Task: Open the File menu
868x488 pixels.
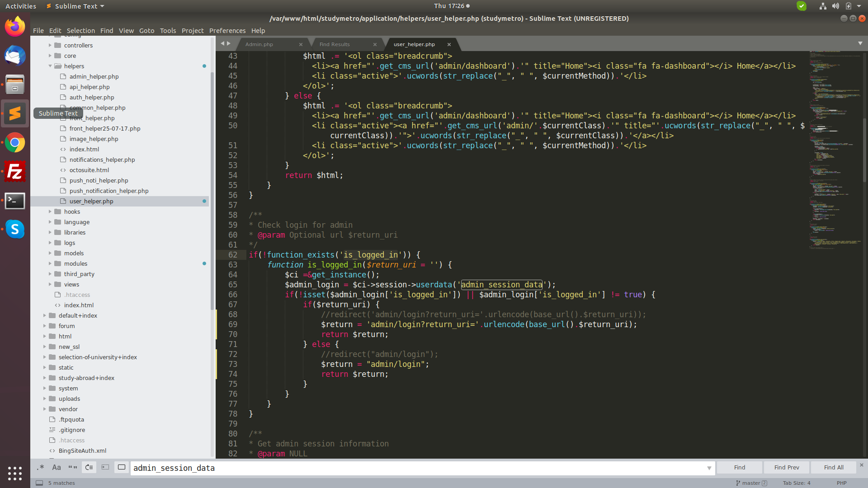Action: 38,31
